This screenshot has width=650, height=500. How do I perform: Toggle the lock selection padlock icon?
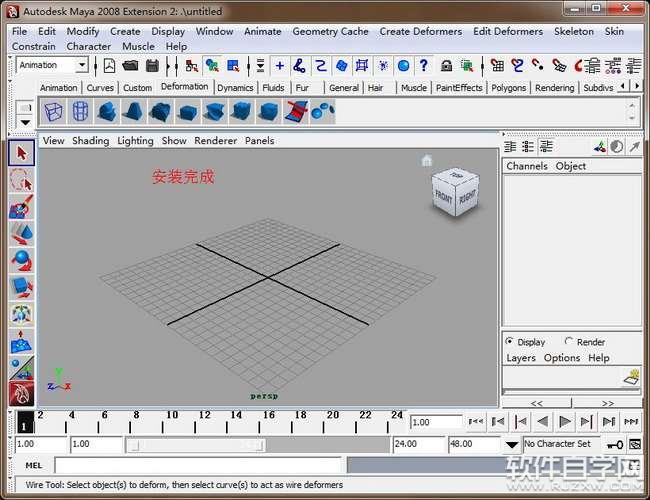446,66
